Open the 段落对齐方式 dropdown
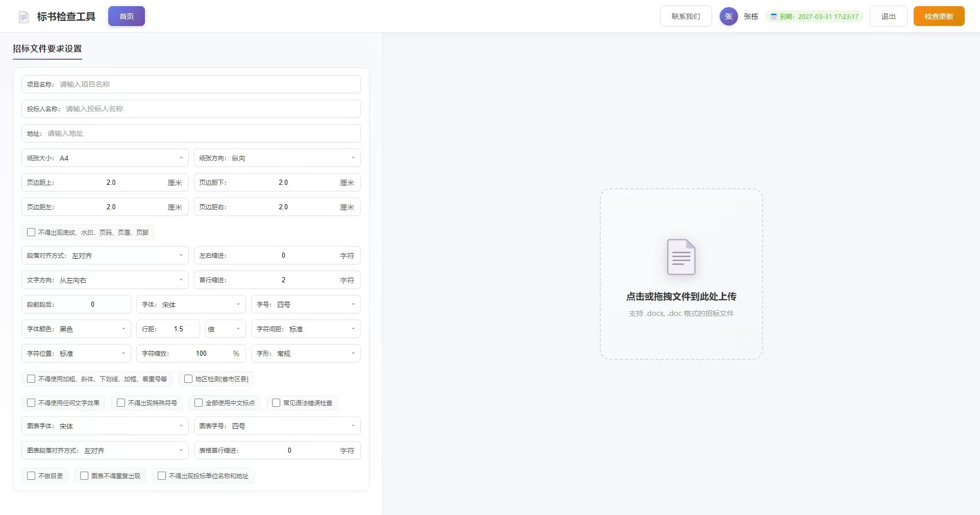The height and width of the screenshot is (515, 980). (x=105, y=255)
